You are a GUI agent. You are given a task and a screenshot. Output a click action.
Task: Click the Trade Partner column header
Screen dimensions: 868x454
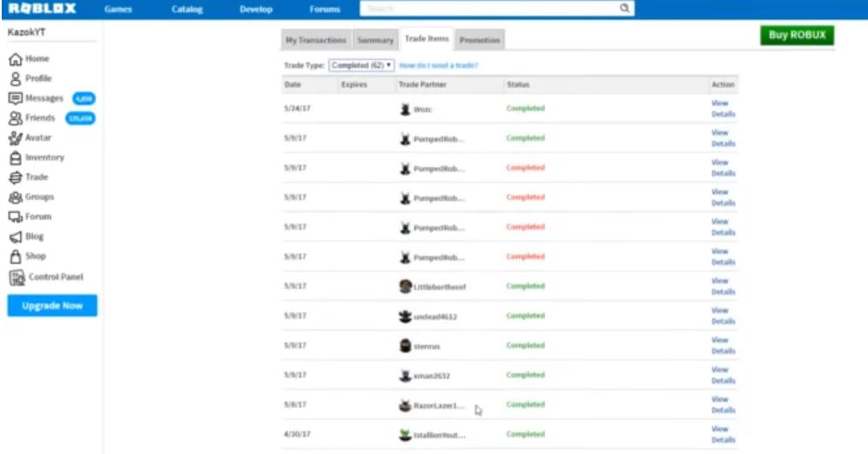[422, 85]
